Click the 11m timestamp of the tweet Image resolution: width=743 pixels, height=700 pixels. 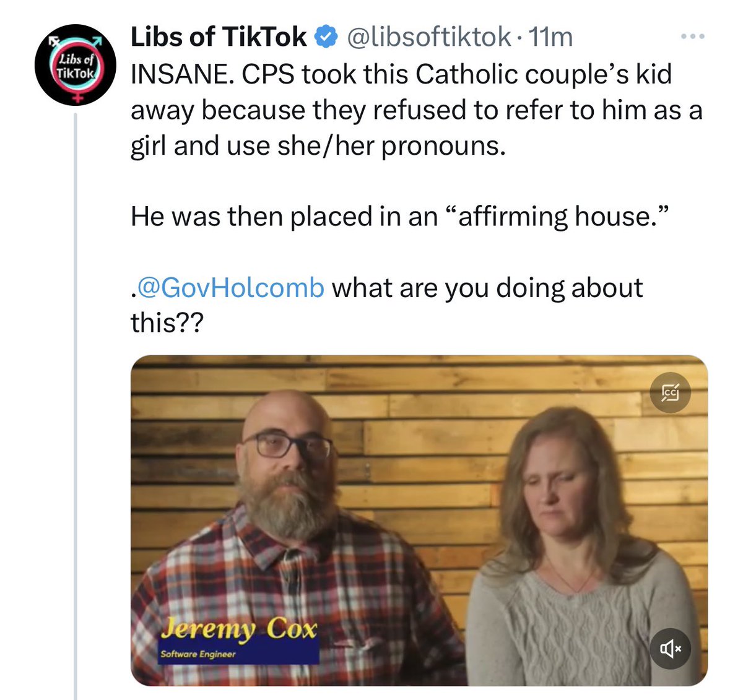[550, 37]
